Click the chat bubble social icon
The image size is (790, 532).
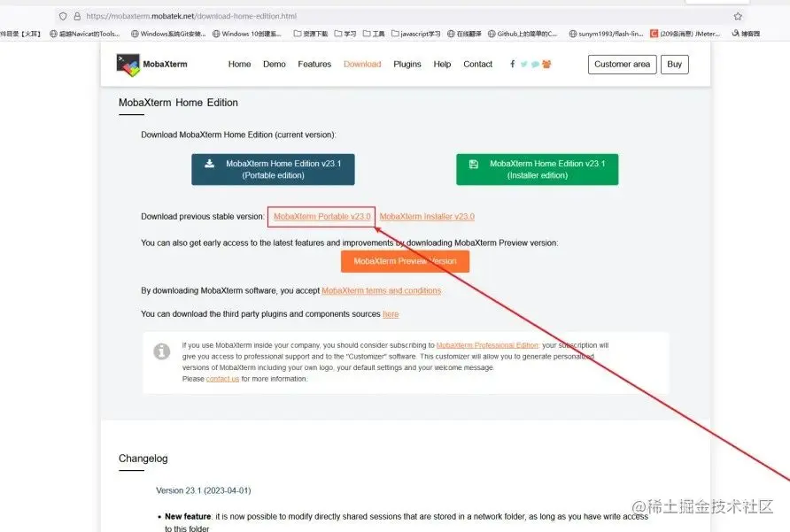click(x=535, y=64)
